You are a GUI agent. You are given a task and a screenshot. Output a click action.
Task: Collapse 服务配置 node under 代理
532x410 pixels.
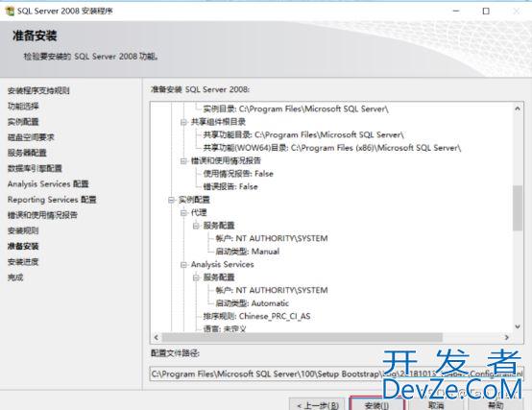[196, 226]
